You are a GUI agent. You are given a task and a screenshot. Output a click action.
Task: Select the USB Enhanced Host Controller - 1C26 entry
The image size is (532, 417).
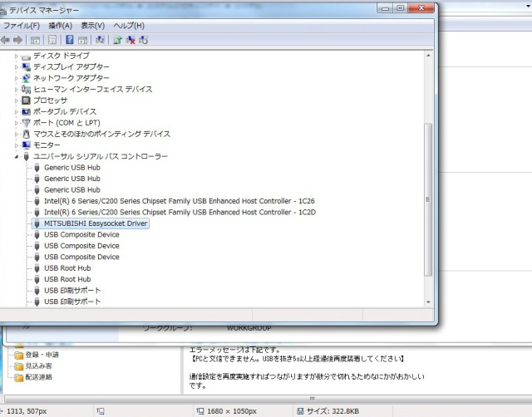coord(180,201)
